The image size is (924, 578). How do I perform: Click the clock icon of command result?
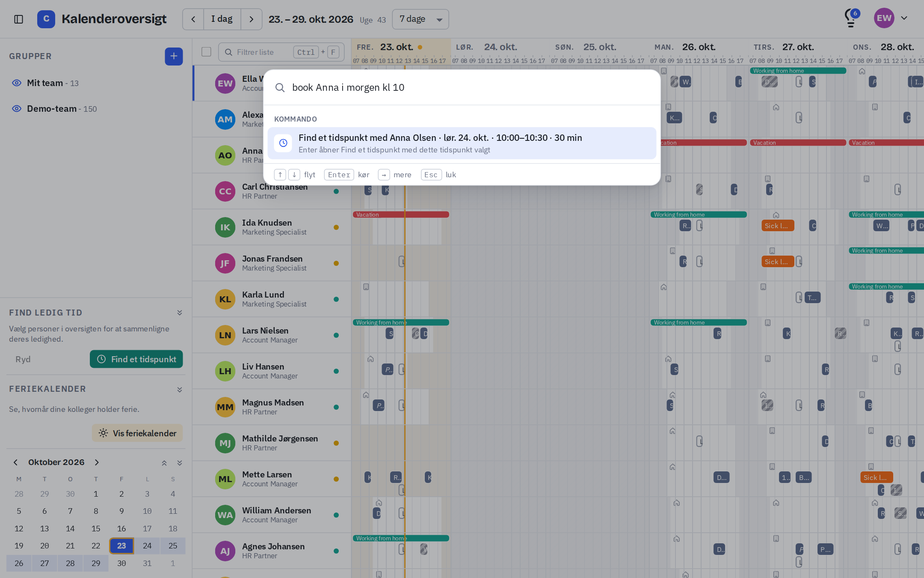(x=283, y=143)
